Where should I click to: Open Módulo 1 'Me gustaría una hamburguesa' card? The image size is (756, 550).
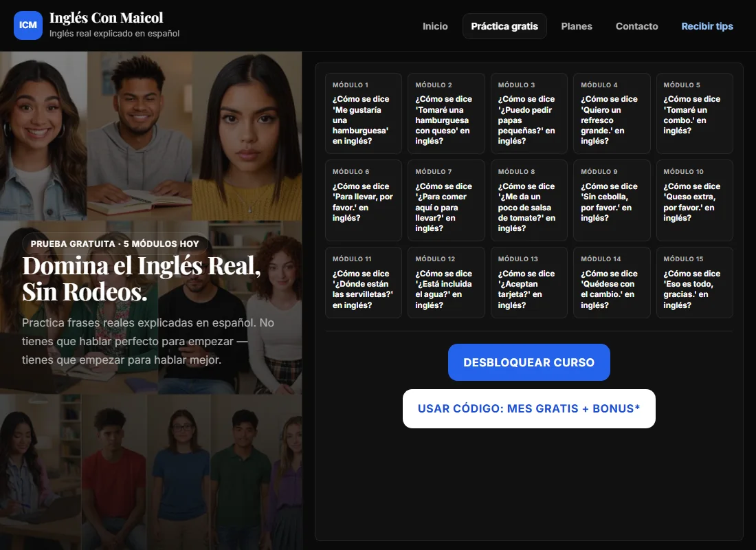coord(364,113)
